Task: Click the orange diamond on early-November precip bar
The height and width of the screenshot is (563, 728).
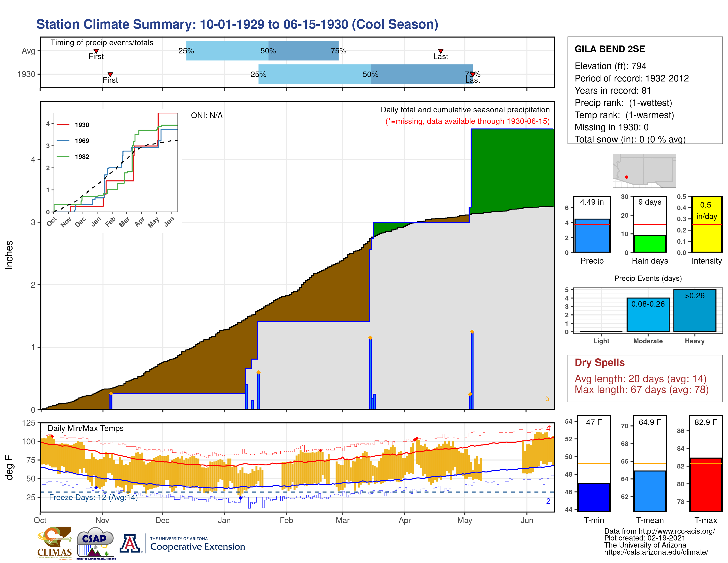Action: [x=111, y=394]
